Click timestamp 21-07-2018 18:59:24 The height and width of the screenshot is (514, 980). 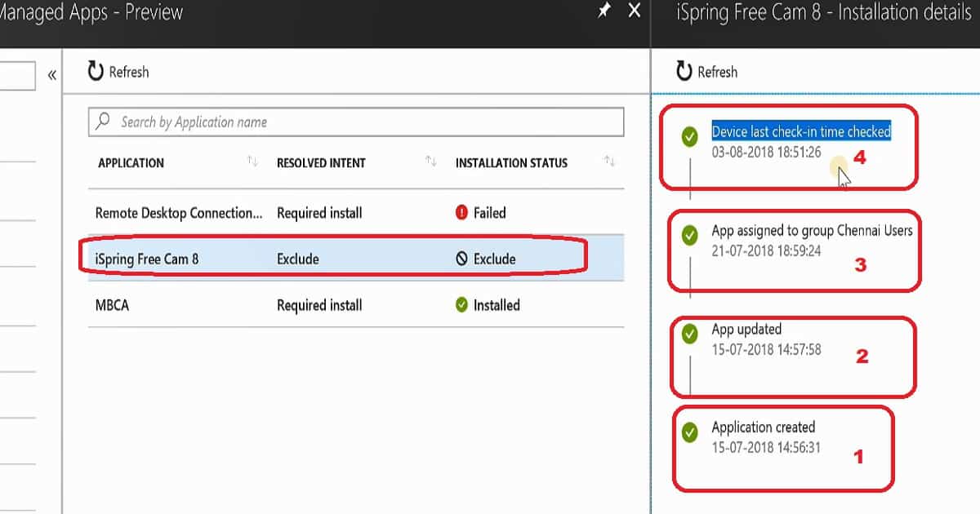point(766,250)
